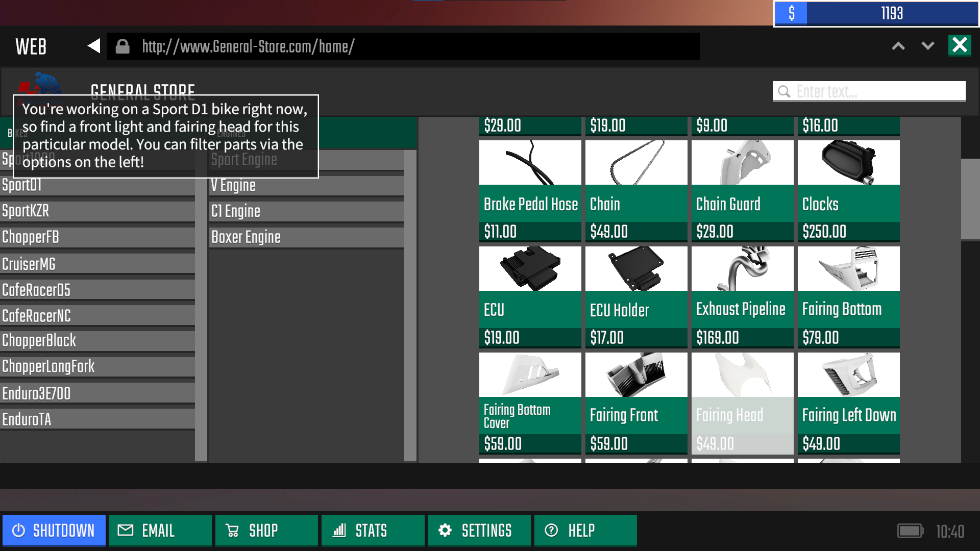Select the C1 Engine filter
This screenshot has height=551, width=980.
pyautogui.click(x=306, y=211)
